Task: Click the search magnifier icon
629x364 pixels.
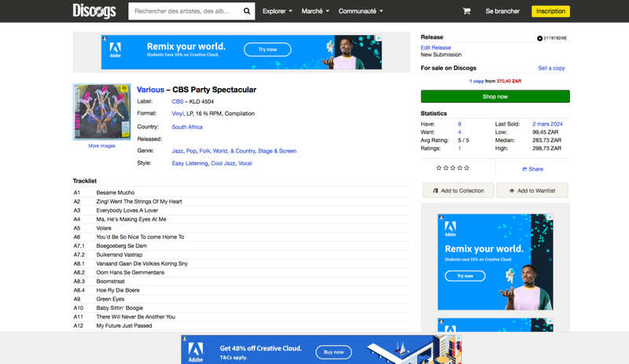Action: tap(247, 11)
